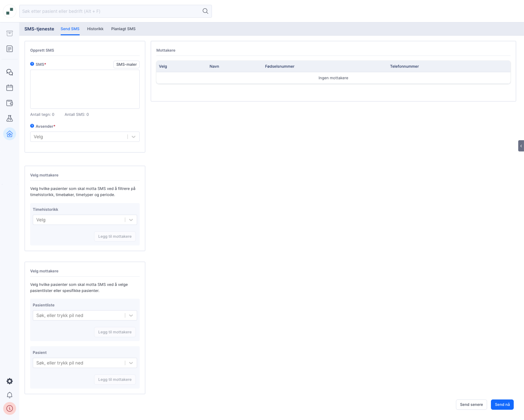Open the notifications bell icon
This screenshot has width=524, height=420.
(9, 395)
